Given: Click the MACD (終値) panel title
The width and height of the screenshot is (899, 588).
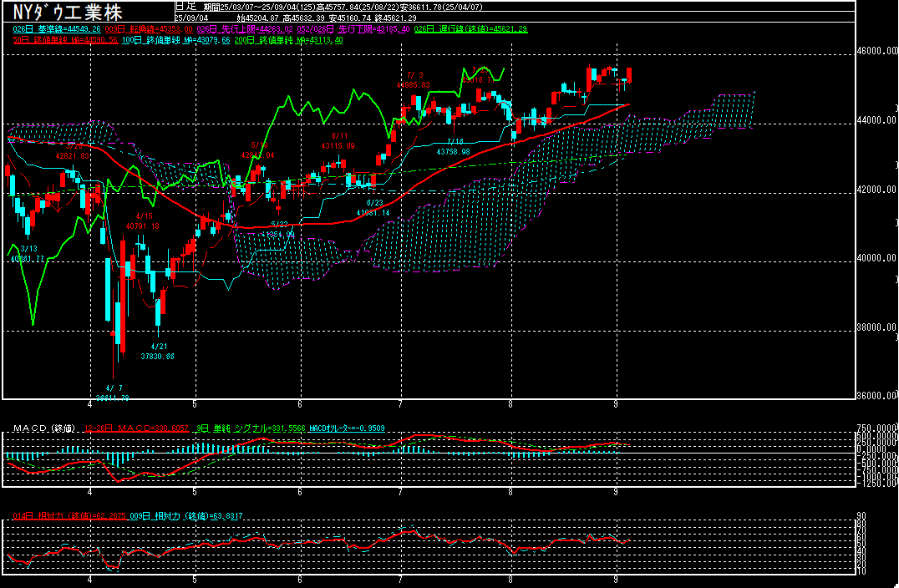Looking at the screenshot, I should tap(44, 428).
